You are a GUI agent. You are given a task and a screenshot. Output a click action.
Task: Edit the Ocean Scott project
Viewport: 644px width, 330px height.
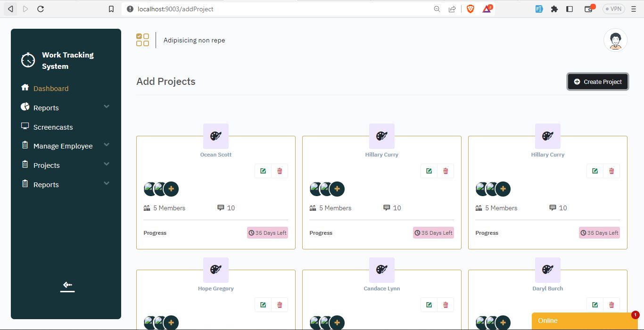pyautogui.click(x=263, y=171)
